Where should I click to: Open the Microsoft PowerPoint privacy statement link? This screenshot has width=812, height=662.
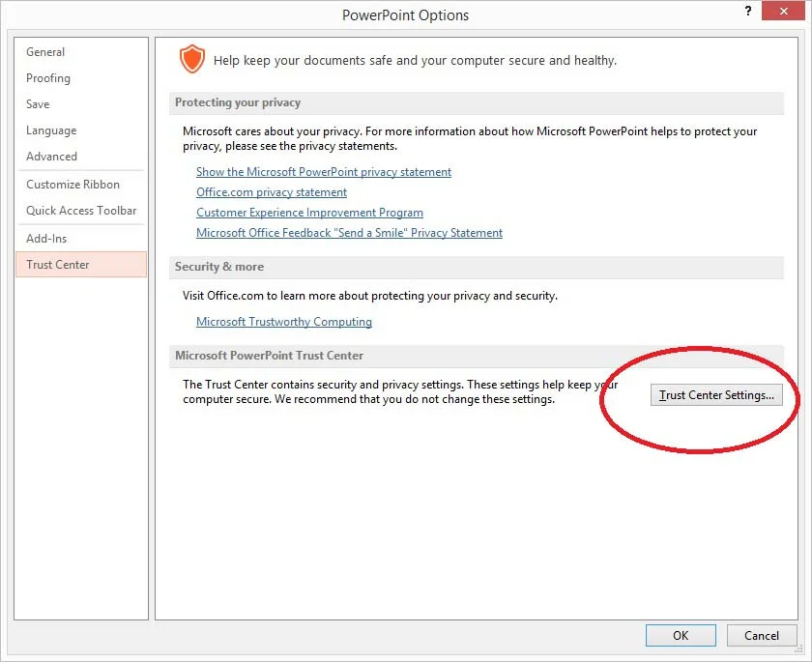click(323, 171)
